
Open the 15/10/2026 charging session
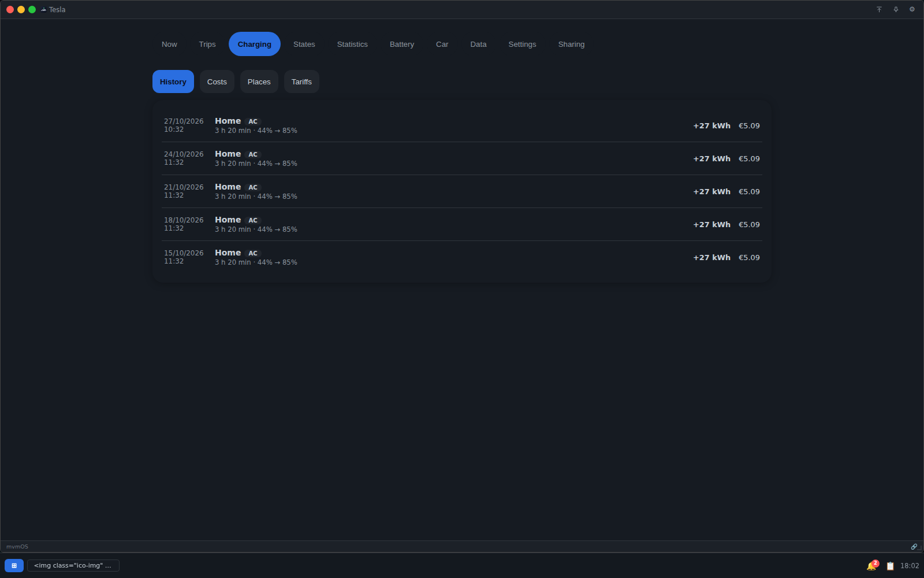pyautogui.click(x=462, y=257)
